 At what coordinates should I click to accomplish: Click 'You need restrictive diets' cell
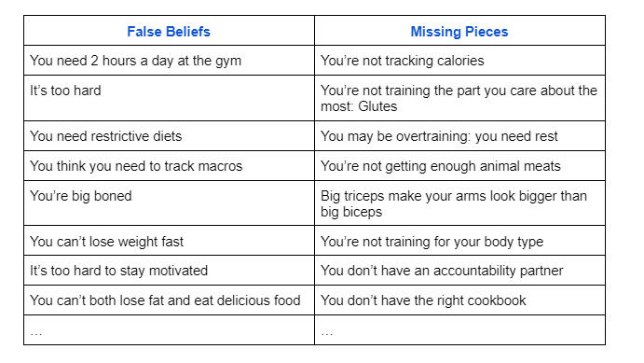click(x=169, y=136)
